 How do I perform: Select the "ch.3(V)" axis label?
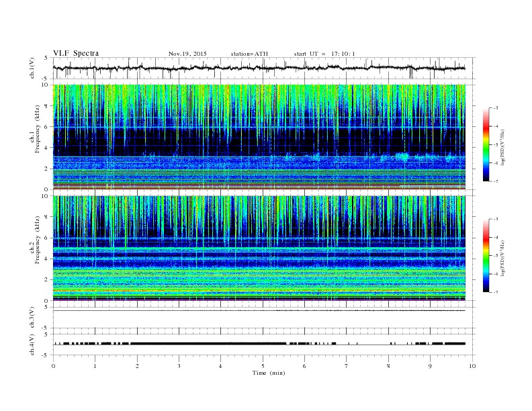tap(32, 318)
